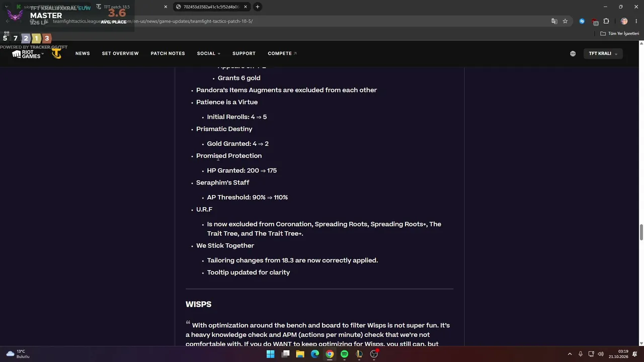Open Microsoft Edge from the taskbar

[x=315, y=354]
